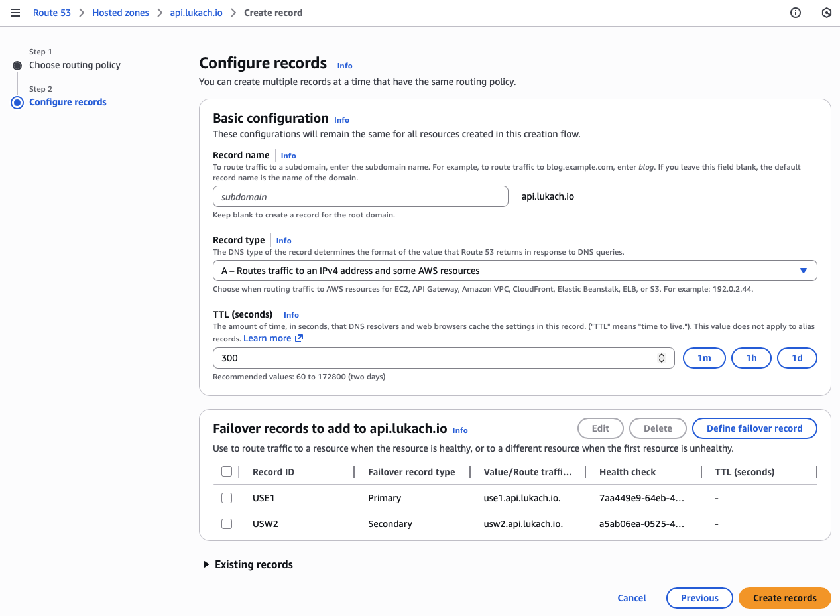The height and width of the screenshot is (616, 840).
Task: Click the Record name subdomain field
Action: (361, 197)
